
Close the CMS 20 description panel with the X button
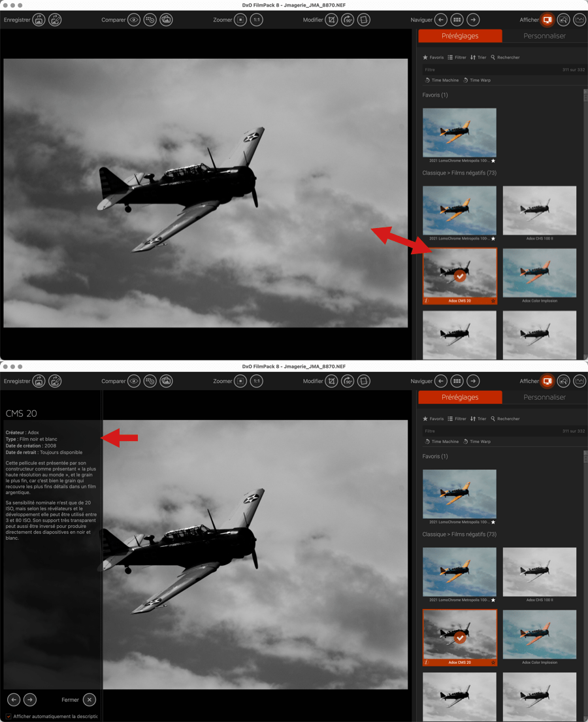click(90, 700)
